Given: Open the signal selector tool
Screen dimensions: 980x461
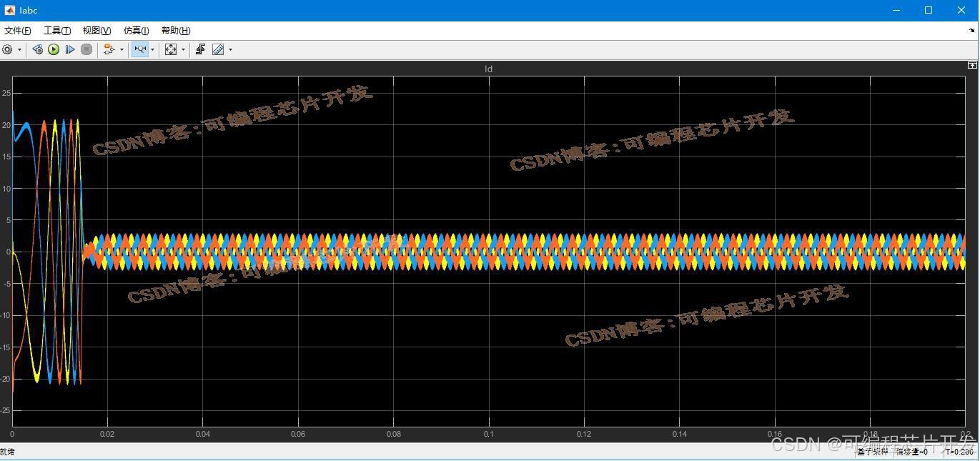Looking at the screenshot, I should pos(109,49).
